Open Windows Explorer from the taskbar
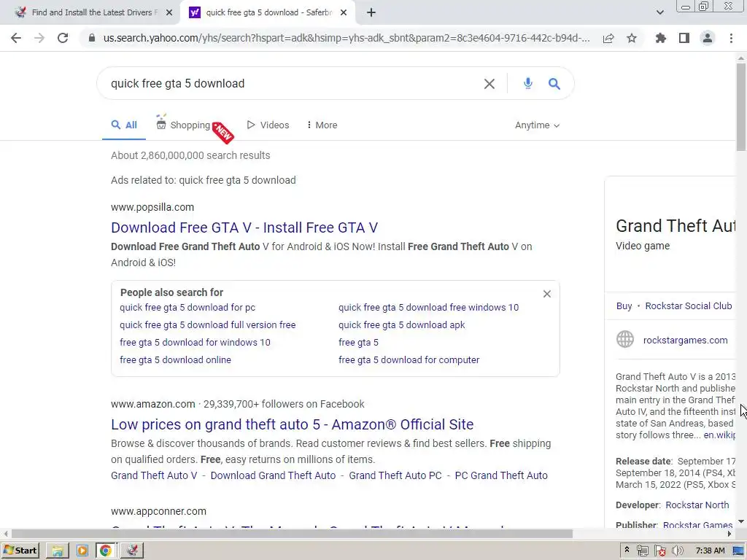 (x=57, y=551)
